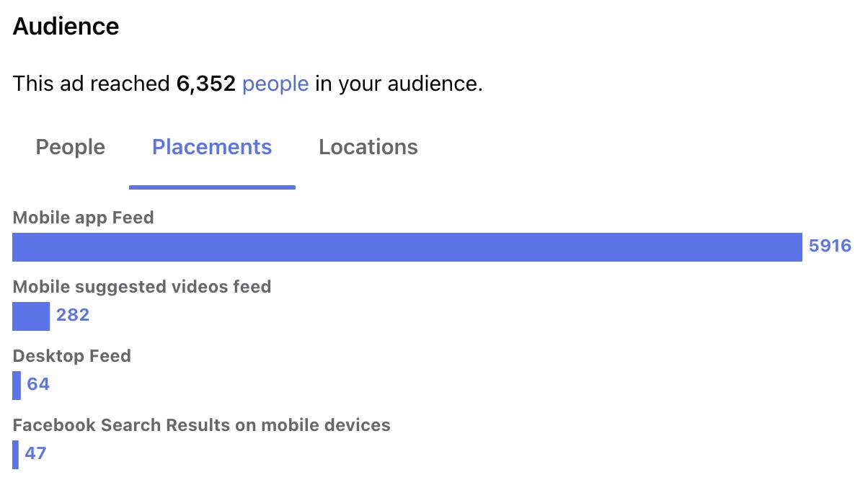Viewport: 868px width, 480px height.
Task: Click the 47 value label
Action: coord(36,454)
